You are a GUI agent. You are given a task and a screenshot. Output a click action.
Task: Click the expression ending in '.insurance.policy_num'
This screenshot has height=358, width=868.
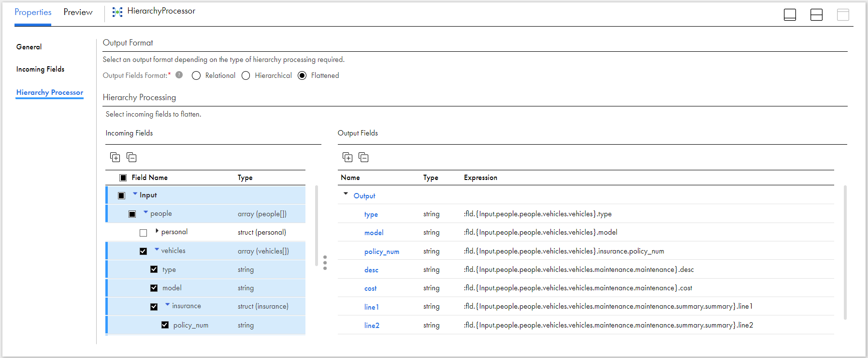[x=564, y=251]
